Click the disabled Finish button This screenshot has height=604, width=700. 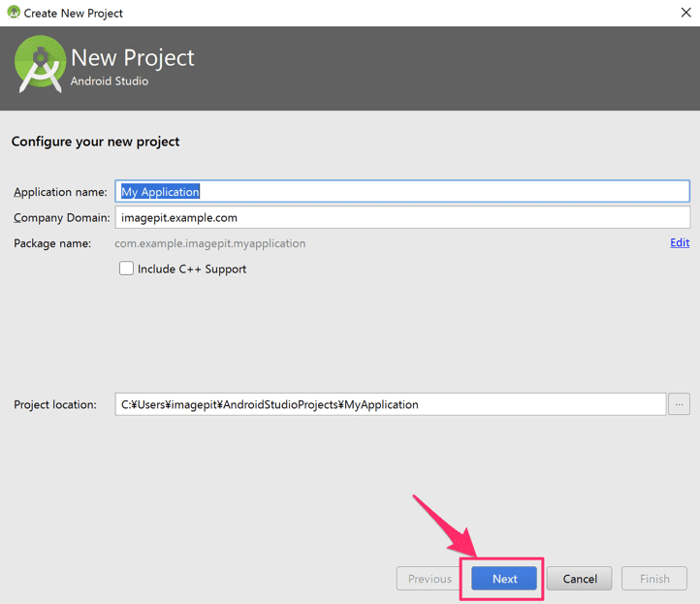point(654,579)
